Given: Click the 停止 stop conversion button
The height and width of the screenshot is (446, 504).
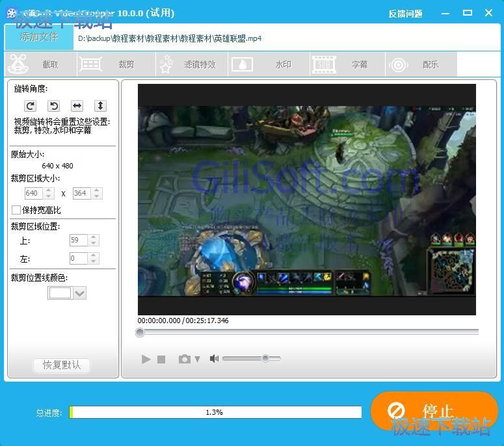Looking at the screenshot, I should [434, 410].
